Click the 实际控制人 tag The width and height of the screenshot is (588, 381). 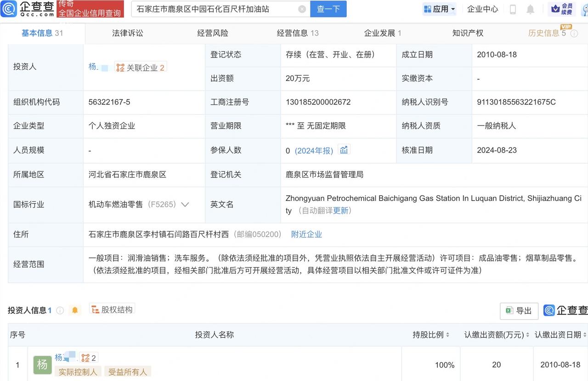(78, 372)
